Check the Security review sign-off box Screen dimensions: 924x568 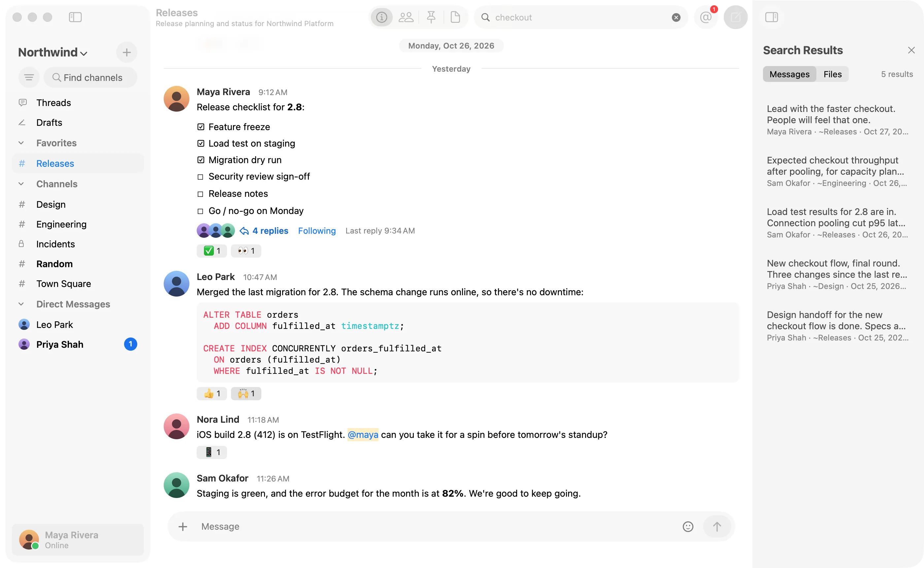coord(200,177)
